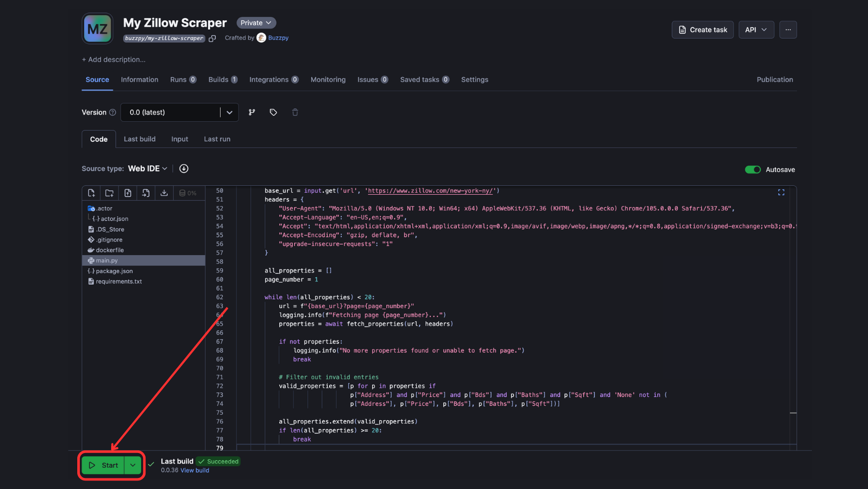This screenshot has width=868, height=489.
Task: Delete the version with the trash icon
Action: [295, 112]
